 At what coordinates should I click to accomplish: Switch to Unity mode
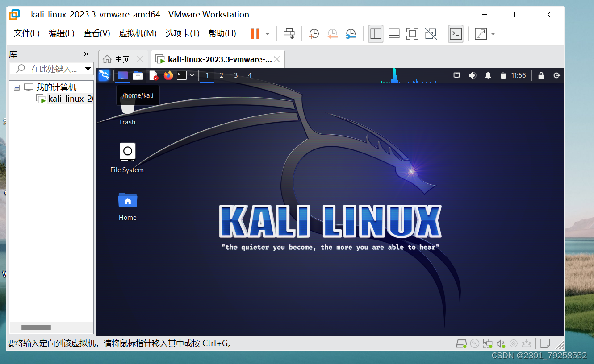click(431, 33)
